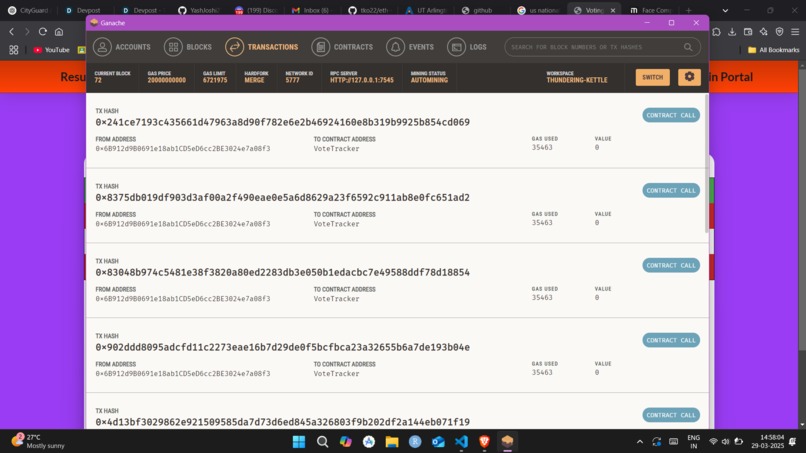Switch to YashJoshi GitHub browser tab

[x=199, y=10]
